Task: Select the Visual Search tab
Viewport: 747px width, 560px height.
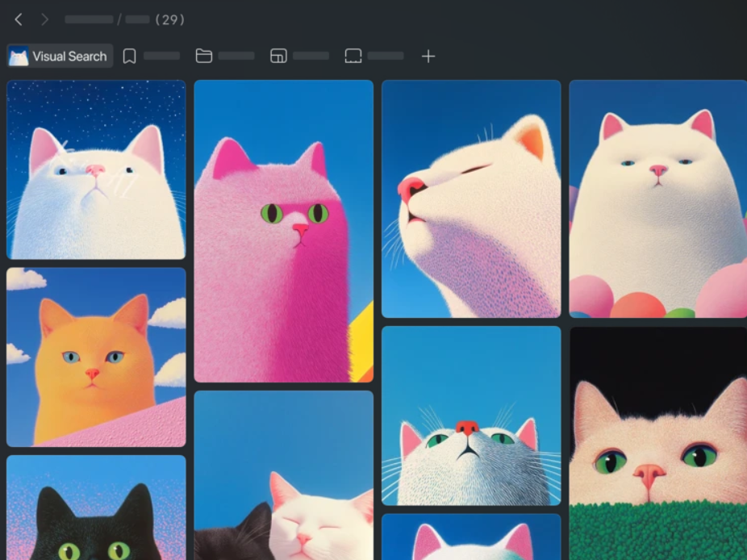Action: pos(60,56)
